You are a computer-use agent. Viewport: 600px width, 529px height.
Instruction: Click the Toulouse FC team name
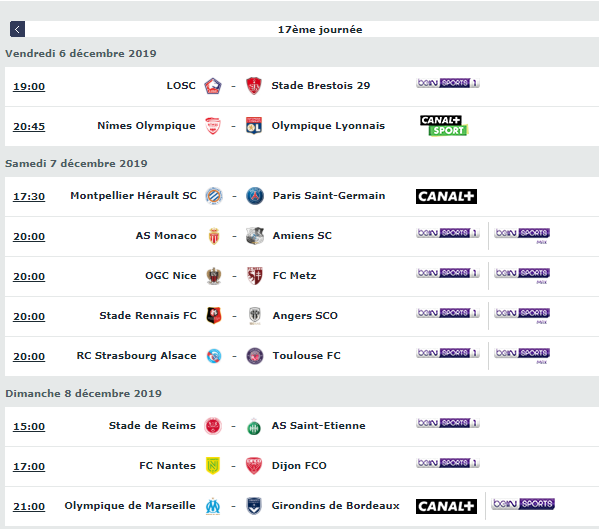[x=307, y=356]
